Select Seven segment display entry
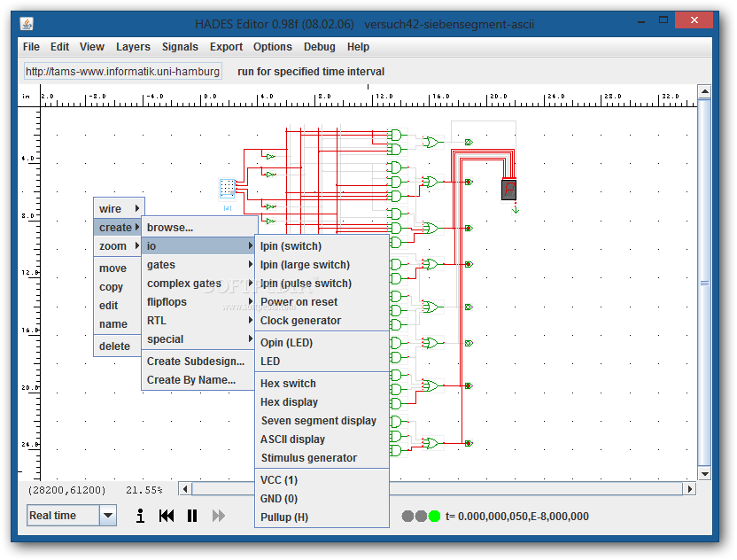 pos(322,420)
